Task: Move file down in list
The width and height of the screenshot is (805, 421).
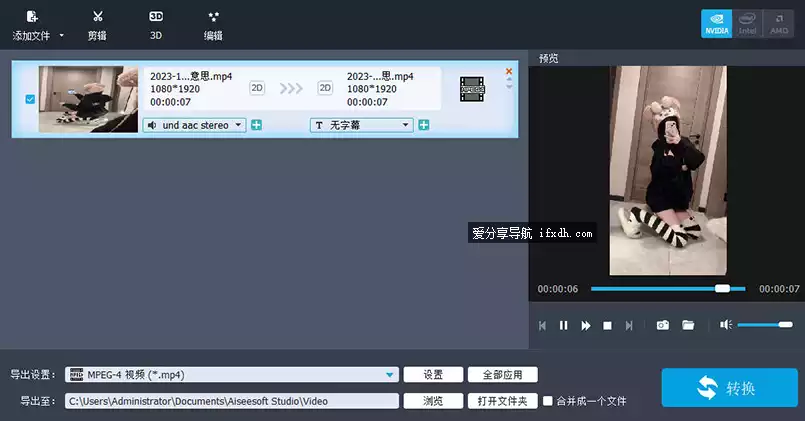Action: 509,87
